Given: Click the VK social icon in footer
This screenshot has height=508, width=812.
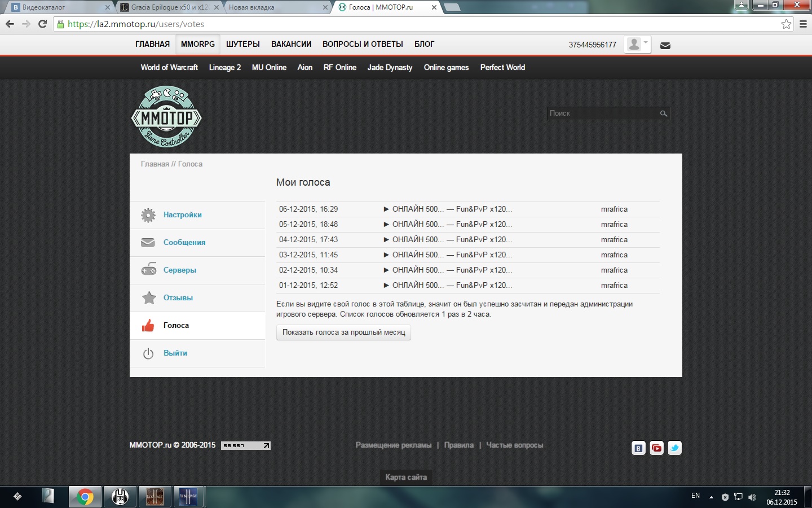Looking at the screenshot, I should tap(638, 448).
